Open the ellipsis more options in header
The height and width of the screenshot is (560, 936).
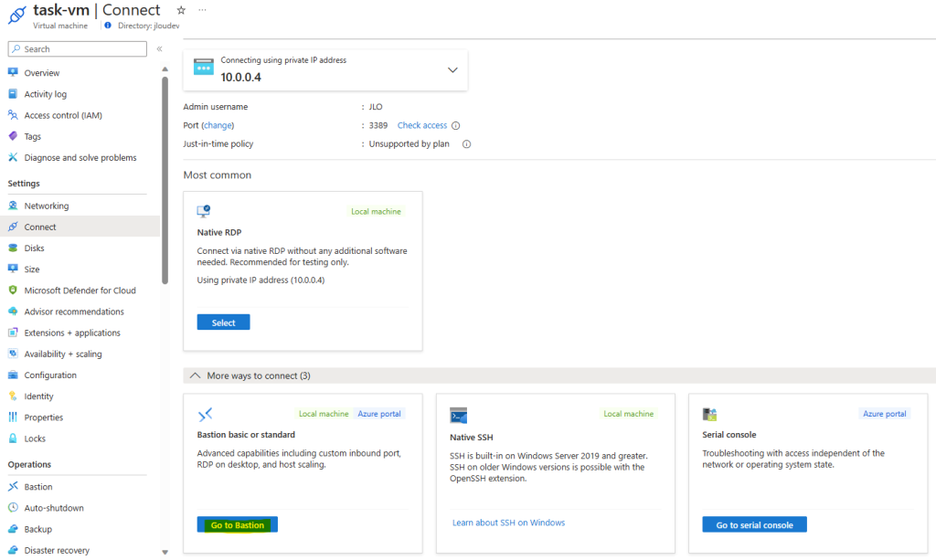202,10
